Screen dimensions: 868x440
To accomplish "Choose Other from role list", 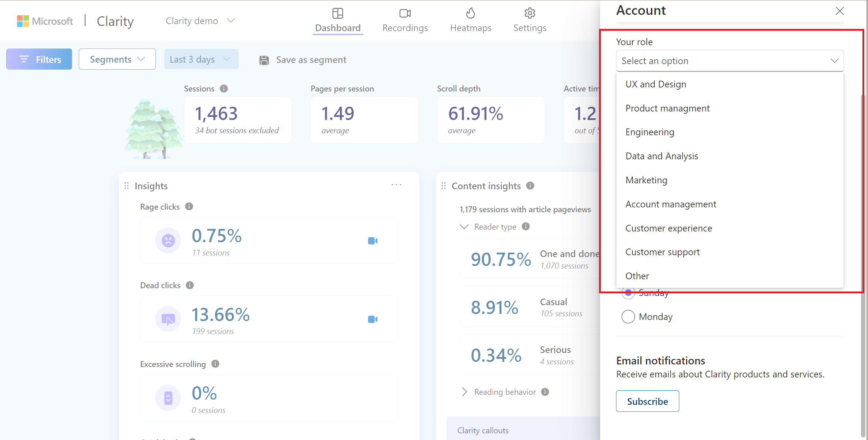I will coord(730,276).
